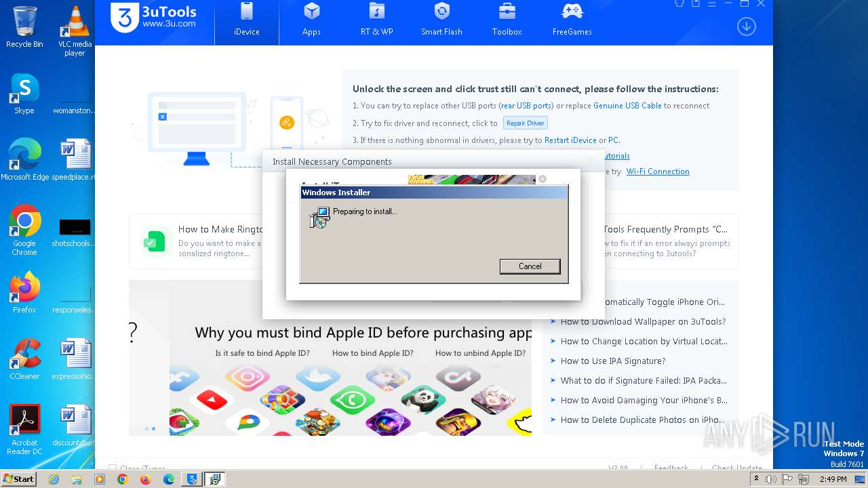Click the Action Center flag tray icon
Viewport: 868px width, 488px height.
coord(788,479)
